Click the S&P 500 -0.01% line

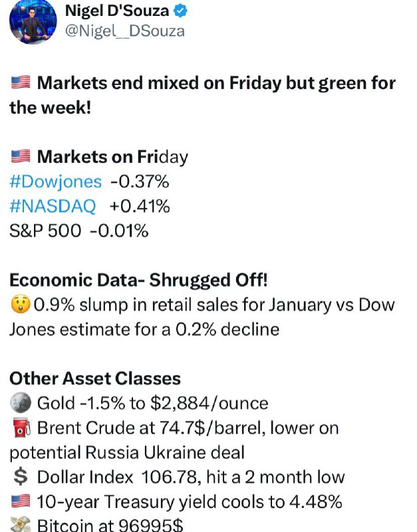point(79,231)
